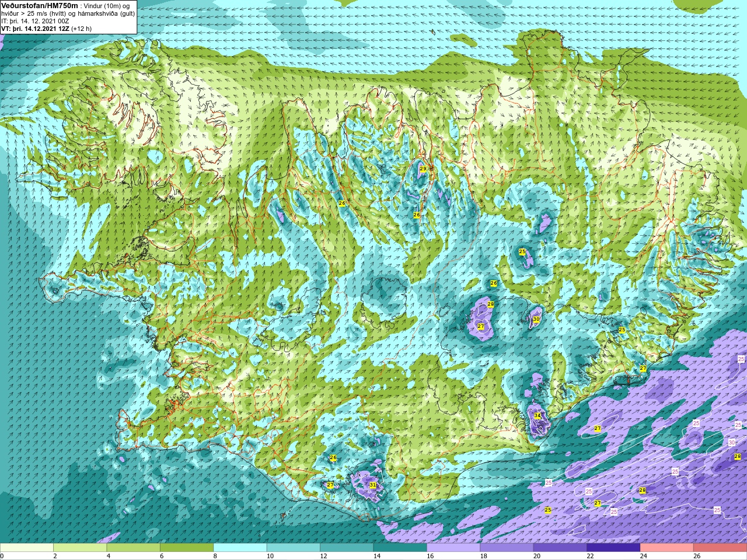The image size is (747, 560).
Task: Select the pink 24–26 m/s legend swatch
Action: [x=667, y=547]
